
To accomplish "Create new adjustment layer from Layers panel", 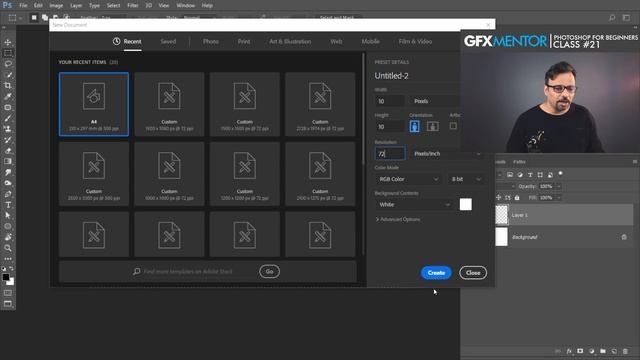I will [x=591, y=351].
